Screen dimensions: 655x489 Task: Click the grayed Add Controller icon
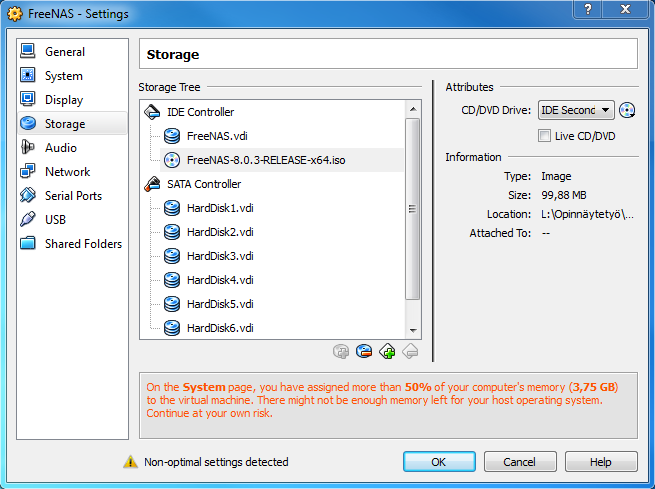pyautogui.click(x=341, y=352)
